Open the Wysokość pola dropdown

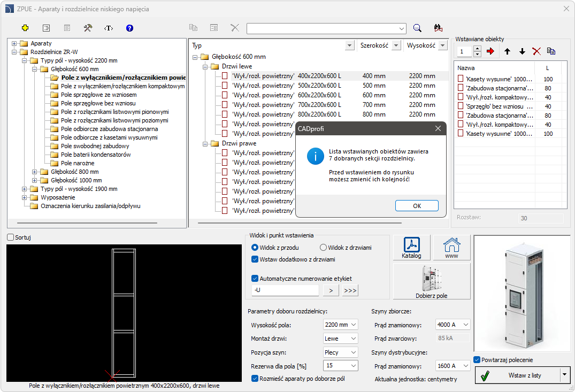[341, 325]
